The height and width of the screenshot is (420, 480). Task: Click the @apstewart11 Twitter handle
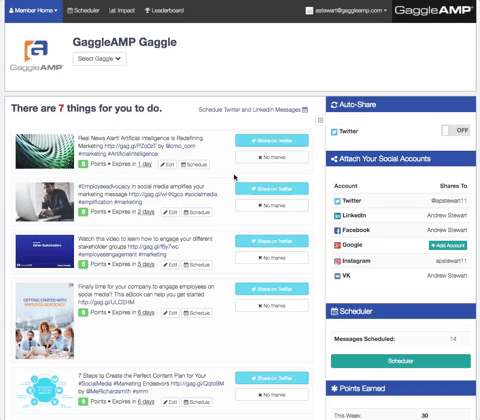click(x=449, y=201)
